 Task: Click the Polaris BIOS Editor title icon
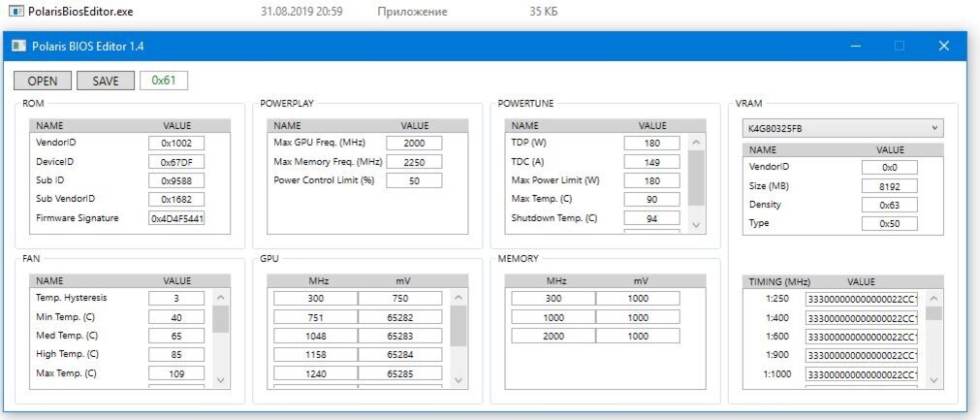pos(19,47)
